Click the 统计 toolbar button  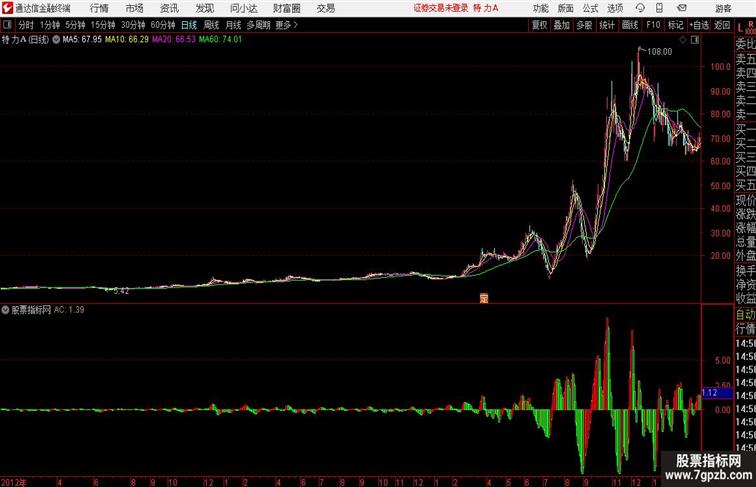(607, 25)
